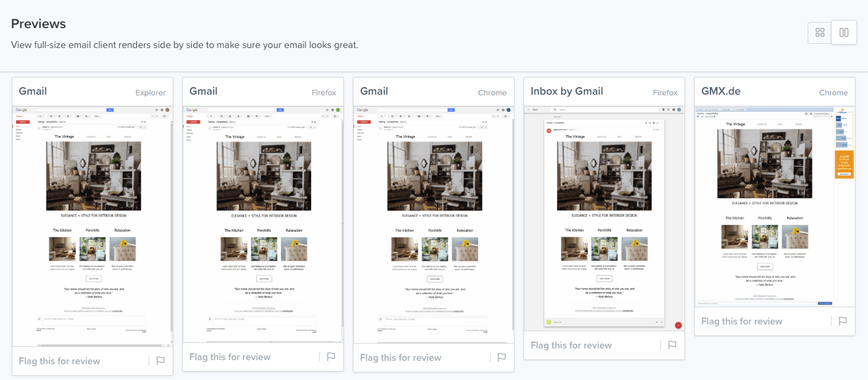Click the Chrome label on GMX.de card
This screenshot has height=380, width=868.
click(834, 93)
